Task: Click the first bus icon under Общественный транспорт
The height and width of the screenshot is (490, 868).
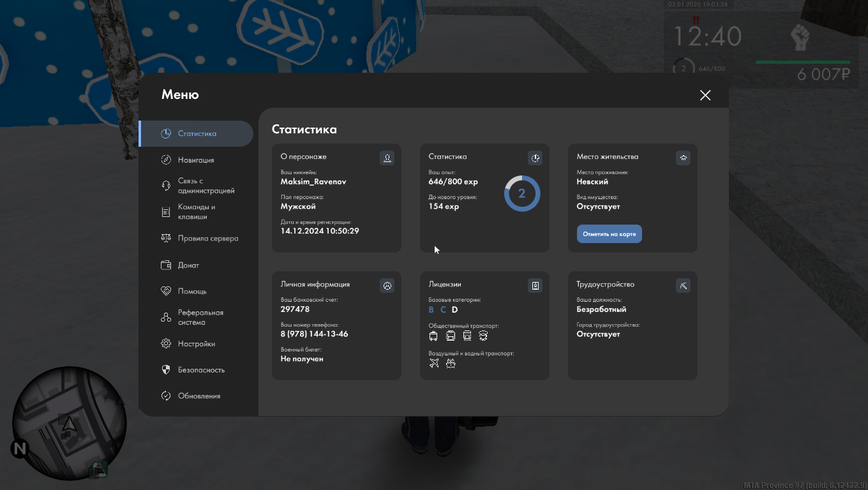Action: click(433, 336)
